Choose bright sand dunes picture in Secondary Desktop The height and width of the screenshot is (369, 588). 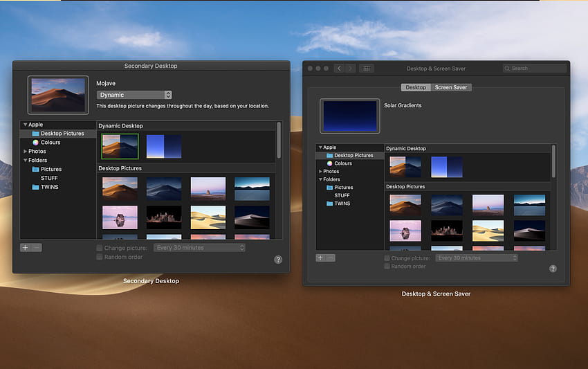208,217
